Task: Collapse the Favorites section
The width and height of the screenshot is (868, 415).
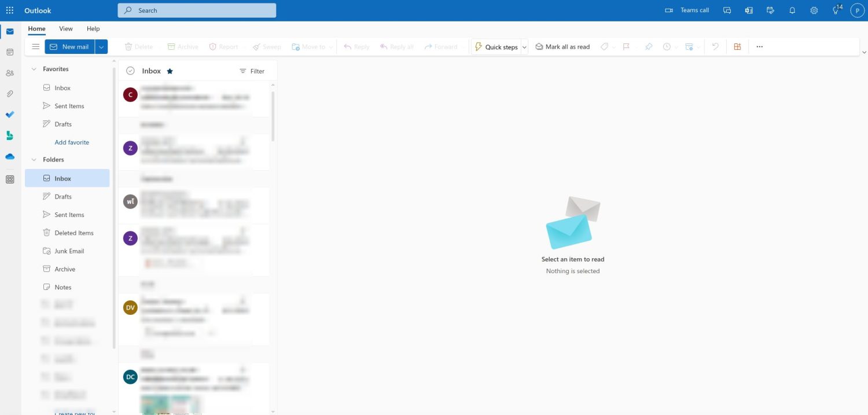Action: click(x=34, y=69)
